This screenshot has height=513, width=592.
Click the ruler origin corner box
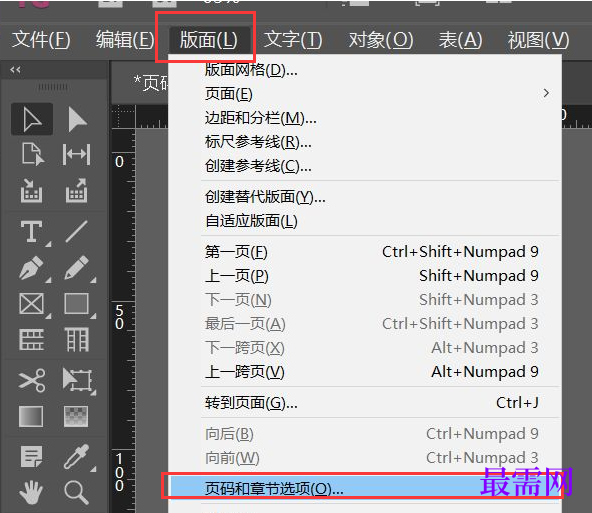(x=123, y=117)
